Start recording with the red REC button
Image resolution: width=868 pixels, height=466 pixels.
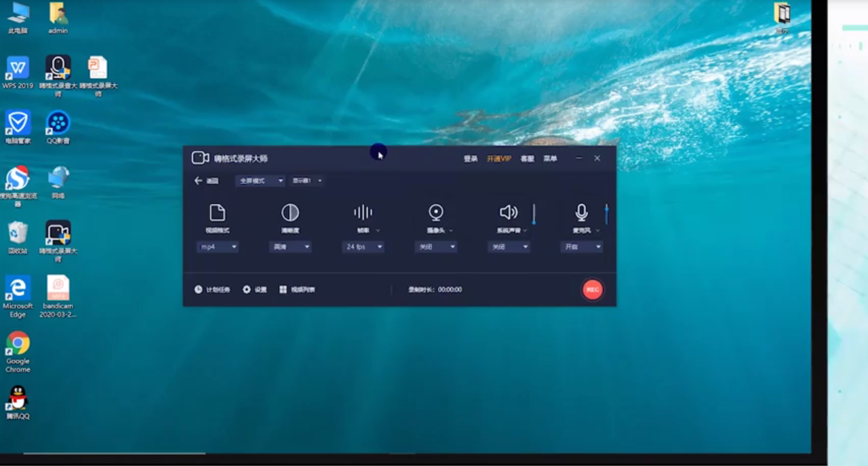tap(593, 290)
